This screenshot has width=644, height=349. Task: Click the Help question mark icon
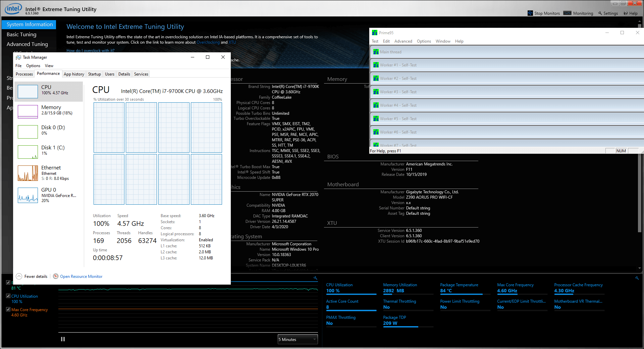pyautogui.click(x=626, y=13)
